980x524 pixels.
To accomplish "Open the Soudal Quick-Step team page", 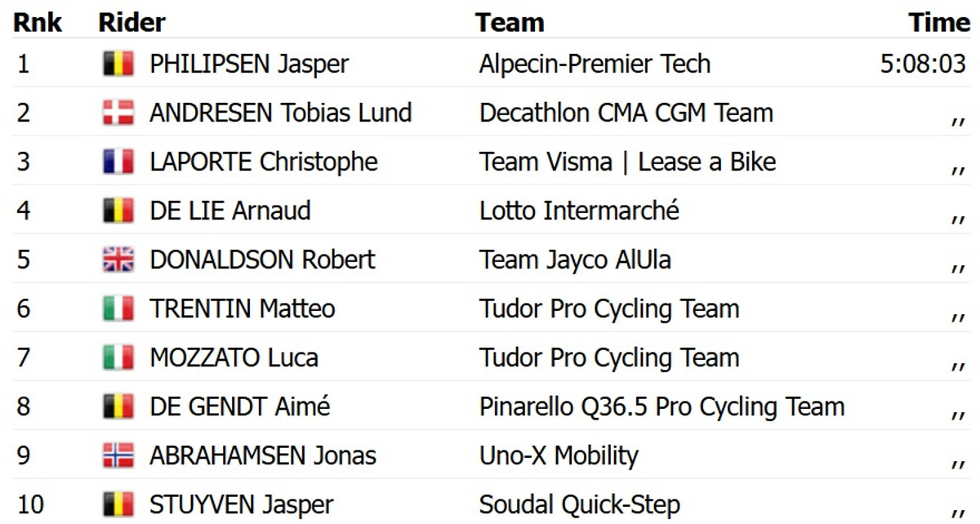I will click(x=579, y=505).
